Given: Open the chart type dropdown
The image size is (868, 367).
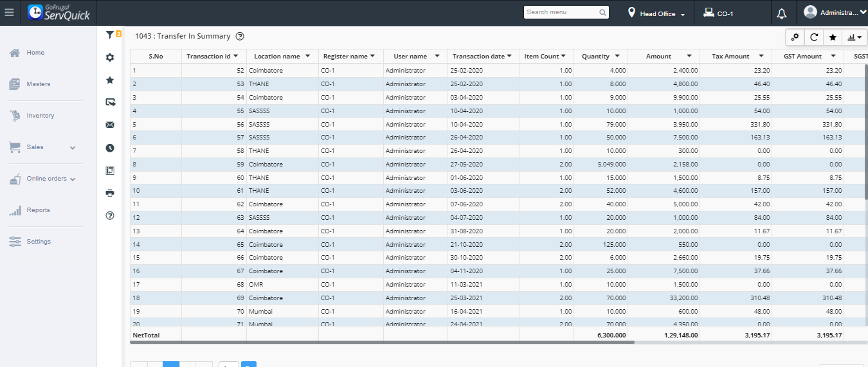Looking at the screenshot, I should pos(855,37).
